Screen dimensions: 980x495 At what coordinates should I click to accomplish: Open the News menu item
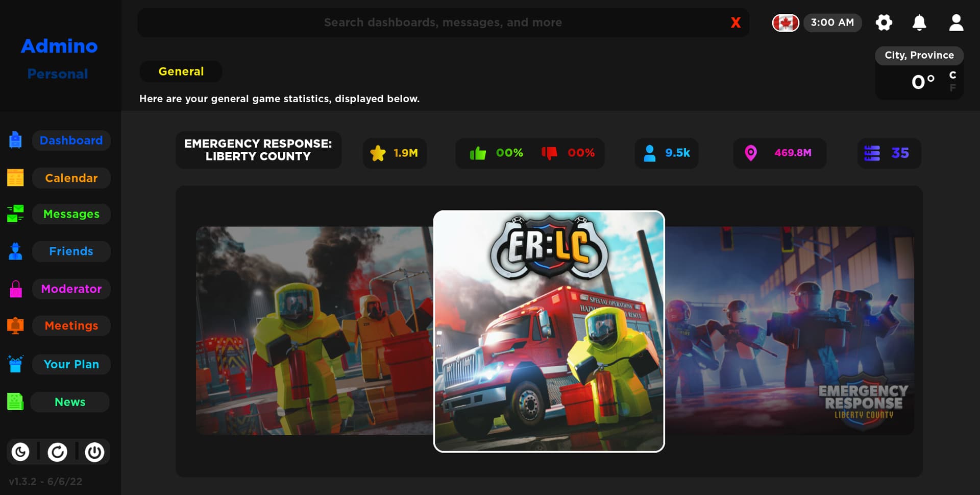coord(70,402)
